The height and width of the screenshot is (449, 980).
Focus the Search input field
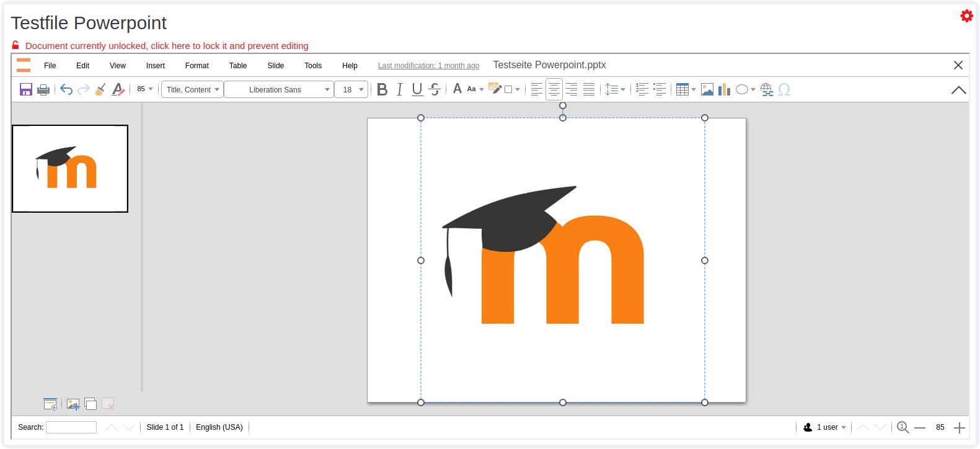[x=71, y=427]
